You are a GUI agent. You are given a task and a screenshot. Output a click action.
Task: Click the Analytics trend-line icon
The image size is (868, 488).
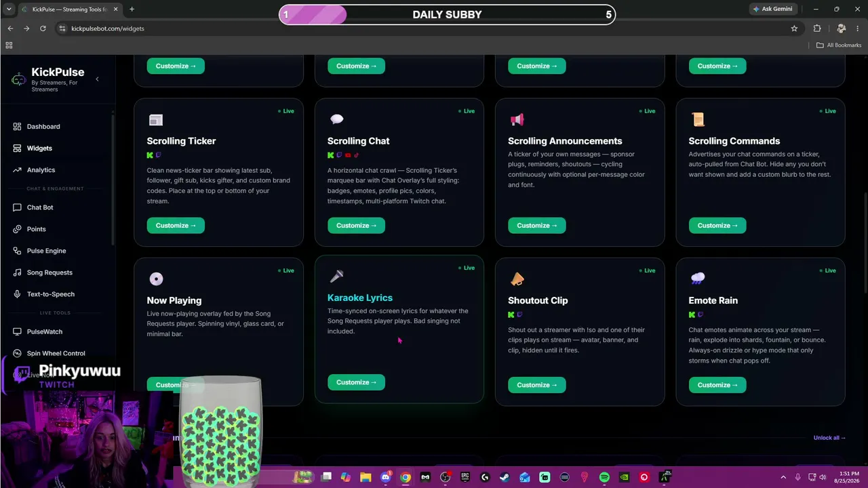17,170
